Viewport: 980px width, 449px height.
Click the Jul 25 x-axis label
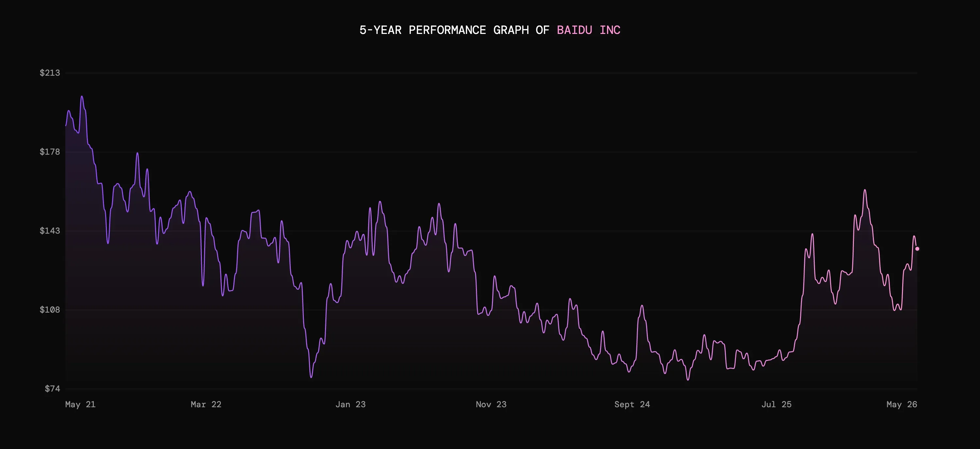pyautogui.click(x=776, y=405)
